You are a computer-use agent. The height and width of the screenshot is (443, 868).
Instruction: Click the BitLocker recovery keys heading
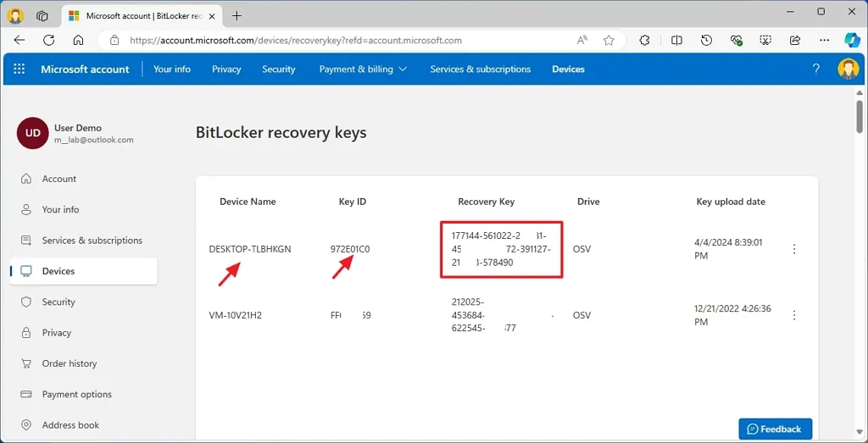tap(281, 133)
